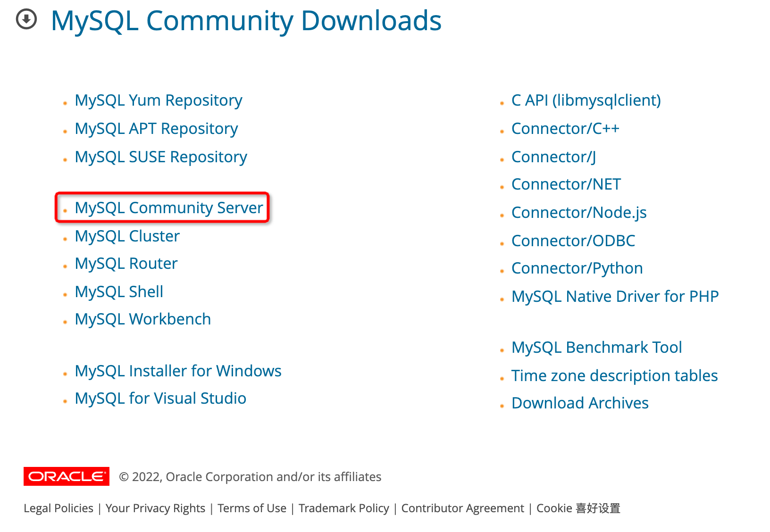Click the download circle icon beside the heading
Screen dimensions: 770x532
pos(26,20)
